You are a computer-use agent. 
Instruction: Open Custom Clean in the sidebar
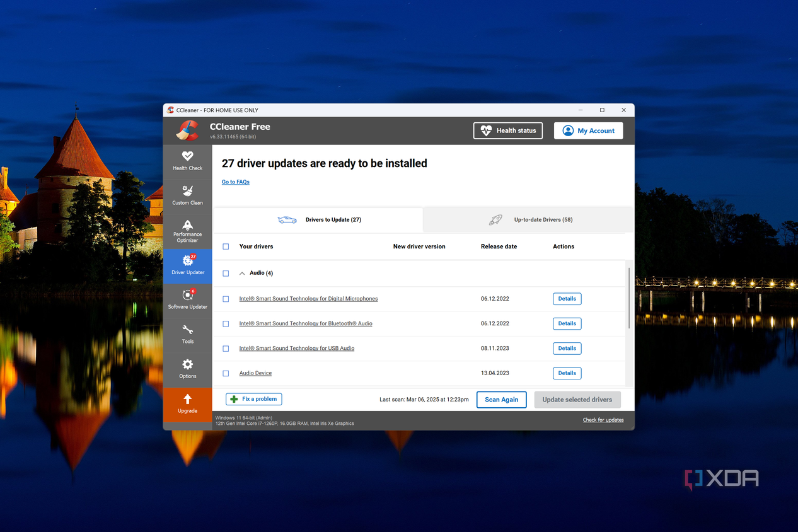pos(187,195)
